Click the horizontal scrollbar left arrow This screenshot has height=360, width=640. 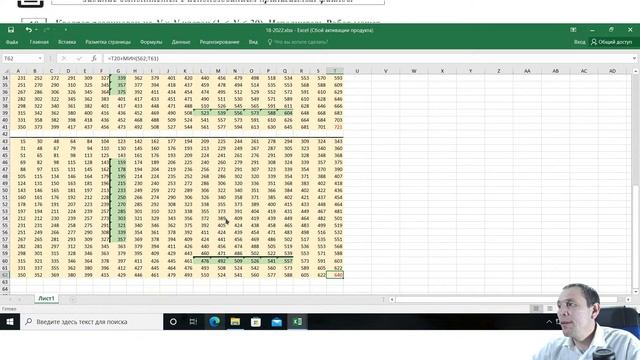[392, 300]
